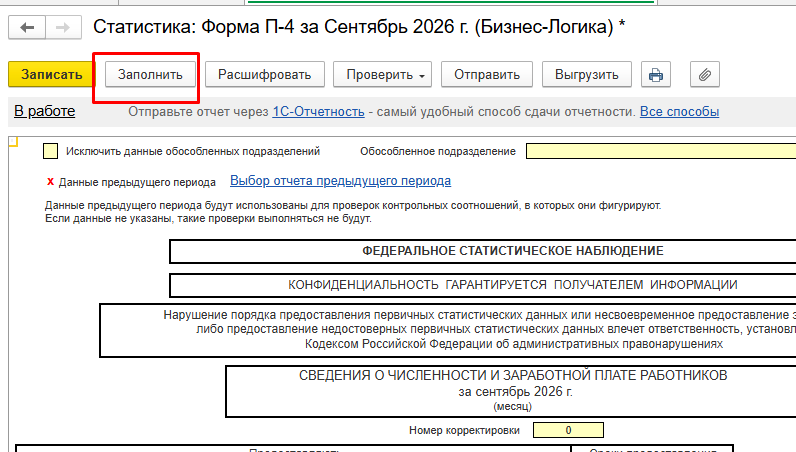Select КОНФИДЕНЦИАЛЬНОСТЬ ГАРАНТИРУЕТСЯ ПОЛУЧАТЕЛЕМ ИНФОРМАЦИИ cell
This screenshot has width=796, height=452.
point(482,285)
